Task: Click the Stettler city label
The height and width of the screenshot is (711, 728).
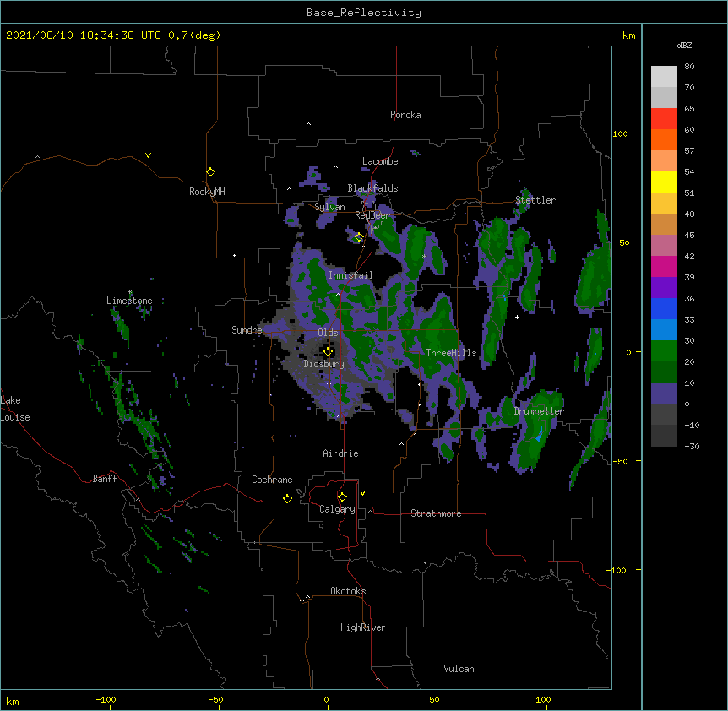Action: coord(535,200)
